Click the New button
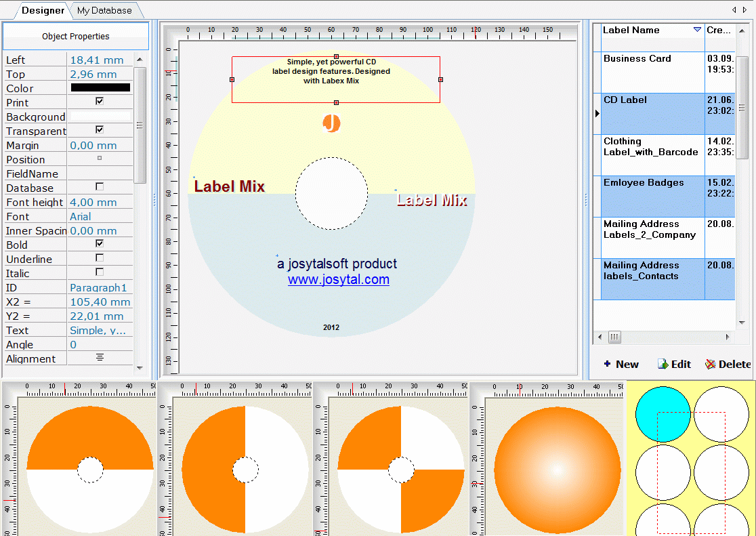 pyautogui.click(x=621, y=365)
